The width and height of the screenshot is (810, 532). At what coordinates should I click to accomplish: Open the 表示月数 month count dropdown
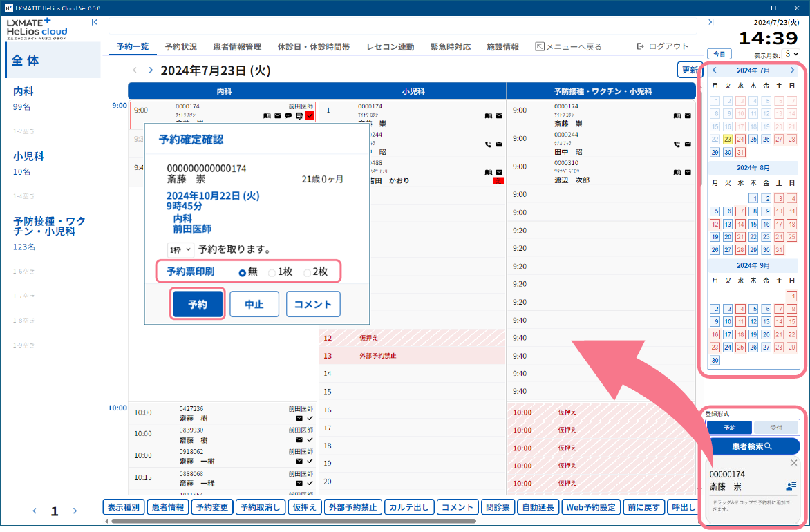pos(793,54)
